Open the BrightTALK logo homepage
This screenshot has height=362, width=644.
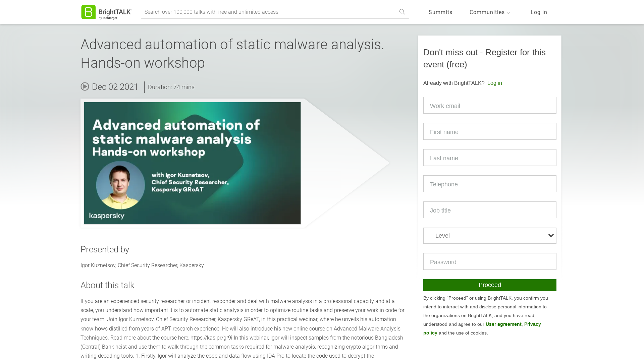pos(106,12)
